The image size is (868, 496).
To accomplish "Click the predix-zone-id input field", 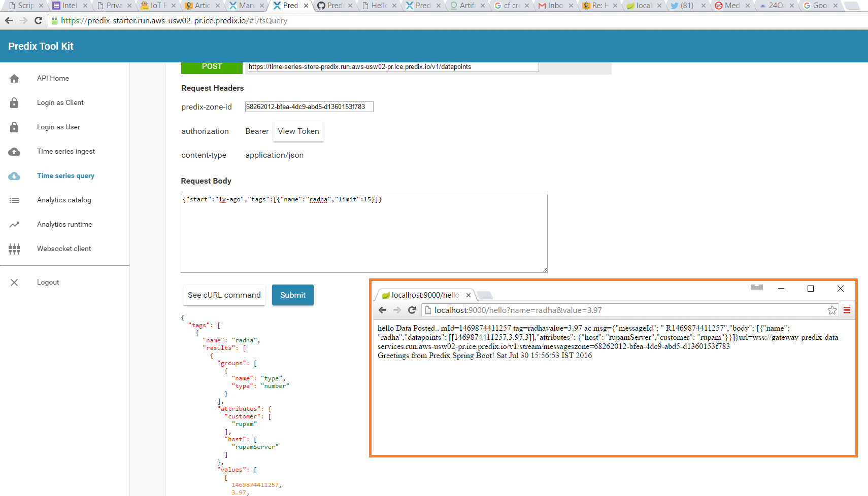I will click(x=309, y=107).
